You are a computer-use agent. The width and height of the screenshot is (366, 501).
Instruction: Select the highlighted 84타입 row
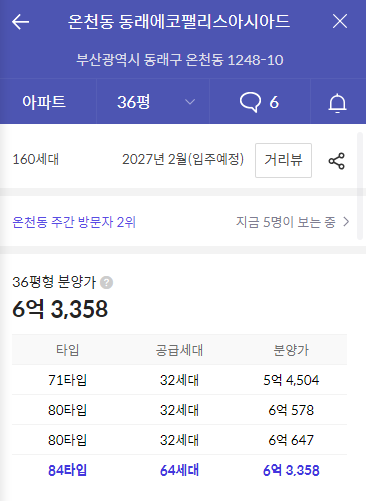(x=179, y=470)
